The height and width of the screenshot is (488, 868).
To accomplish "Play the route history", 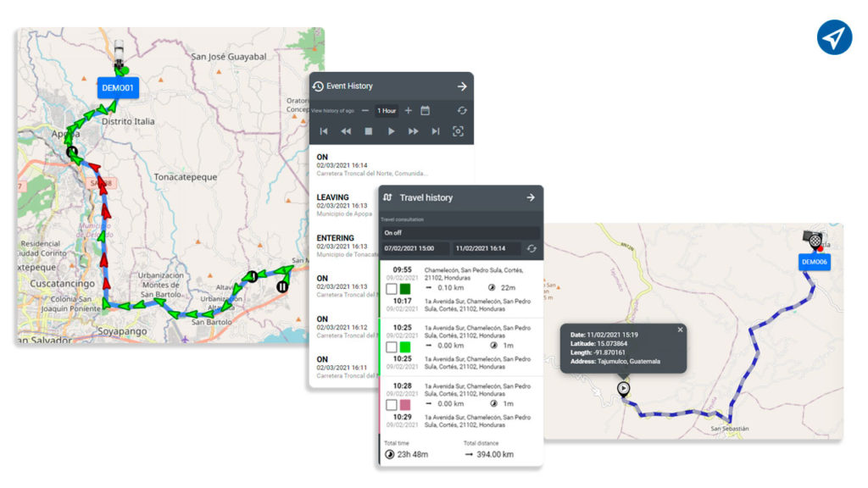I will click(391, 131).
